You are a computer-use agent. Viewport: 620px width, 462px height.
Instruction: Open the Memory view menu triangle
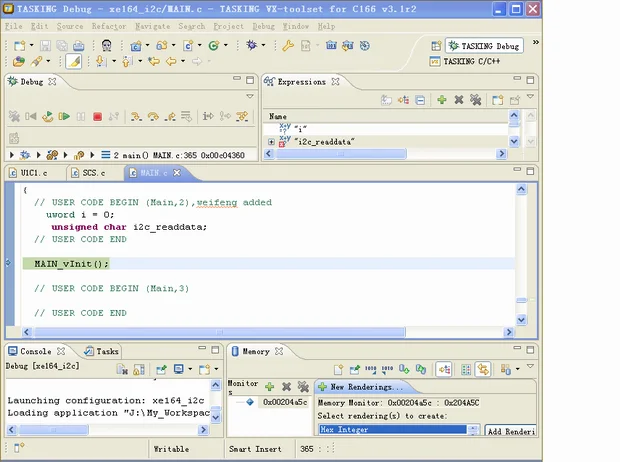pos(530,366)
